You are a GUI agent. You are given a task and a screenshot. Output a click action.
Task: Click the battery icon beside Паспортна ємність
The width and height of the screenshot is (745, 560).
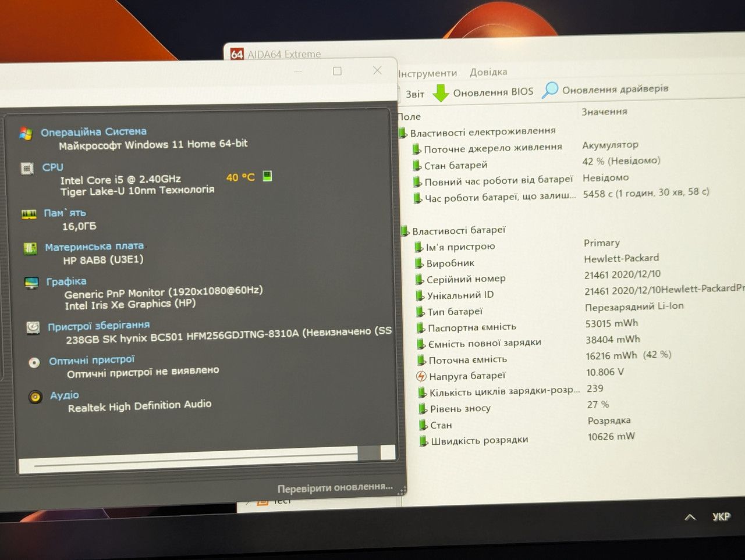421,328
